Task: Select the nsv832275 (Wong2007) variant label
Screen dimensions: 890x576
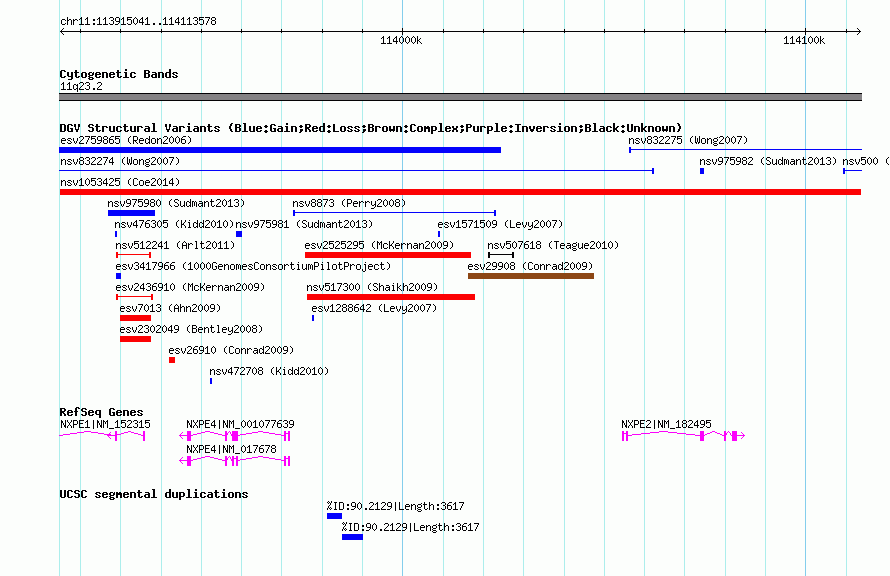Action: pos(688,140)
